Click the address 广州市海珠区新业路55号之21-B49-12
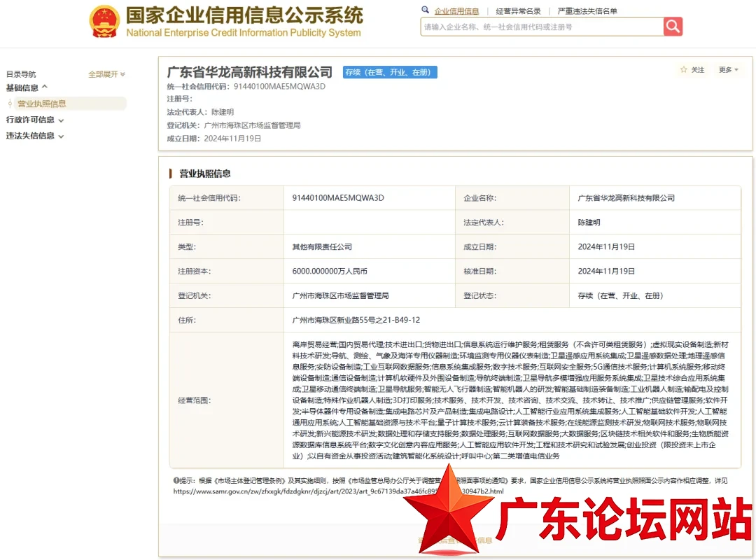The width and height of the screenshot is (756, 560). [356, 321]
